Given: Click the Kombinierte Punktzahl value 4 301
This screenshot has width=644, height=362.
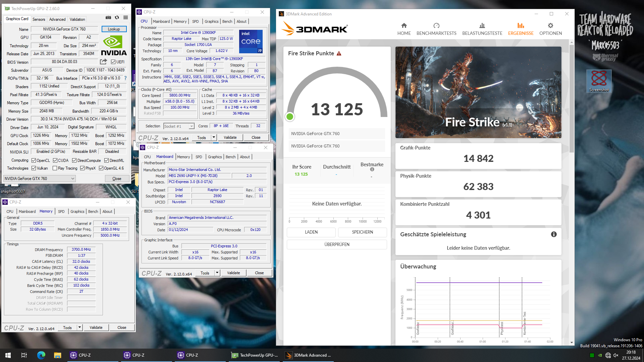Looking at the screenshot, I should point(478,215).
